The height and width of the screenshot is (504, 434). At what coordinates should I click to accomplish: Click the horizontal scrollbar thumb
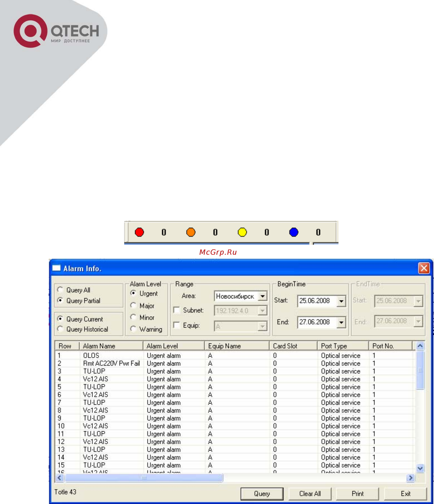click(144, 478)
